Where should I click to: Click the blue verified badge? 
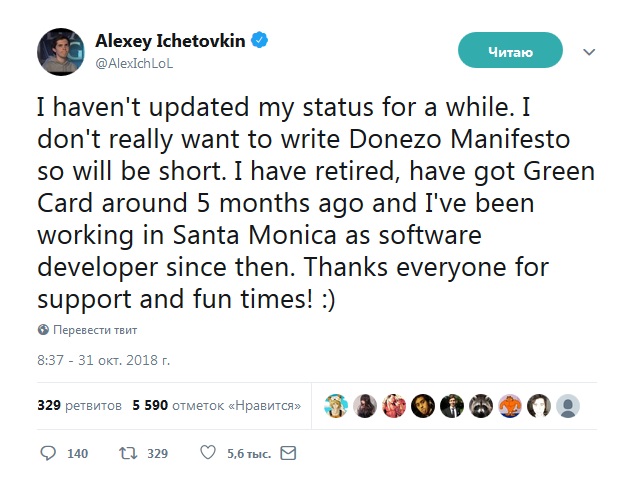pyautogui.click(x=260, y=40)
